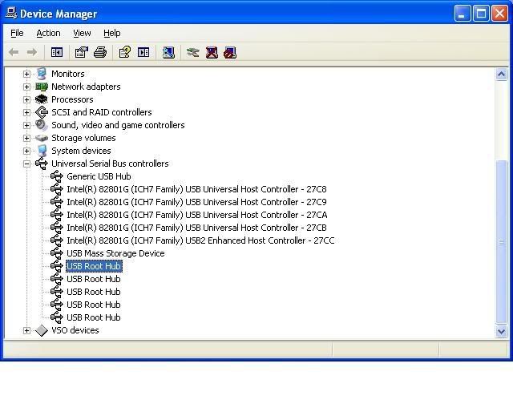
Task: Select USB Mass Storage Device
Action: pos(115,253)
